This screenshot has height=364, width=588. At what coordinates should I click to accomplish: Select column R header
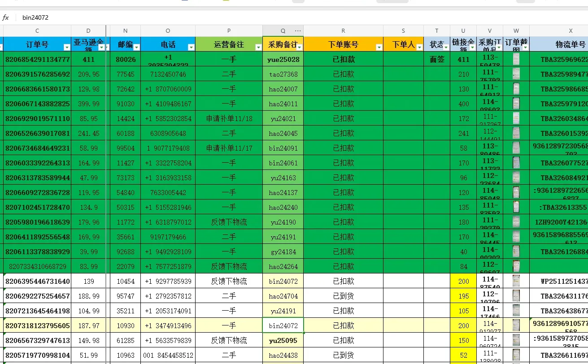(x=343, y=30)
